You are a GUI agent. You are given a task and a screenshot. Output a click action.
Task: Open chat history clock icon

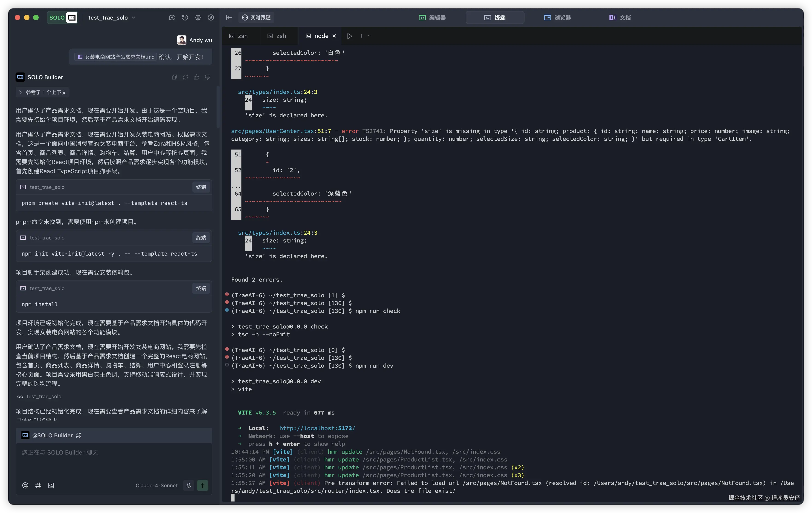[x=185, y=17]
